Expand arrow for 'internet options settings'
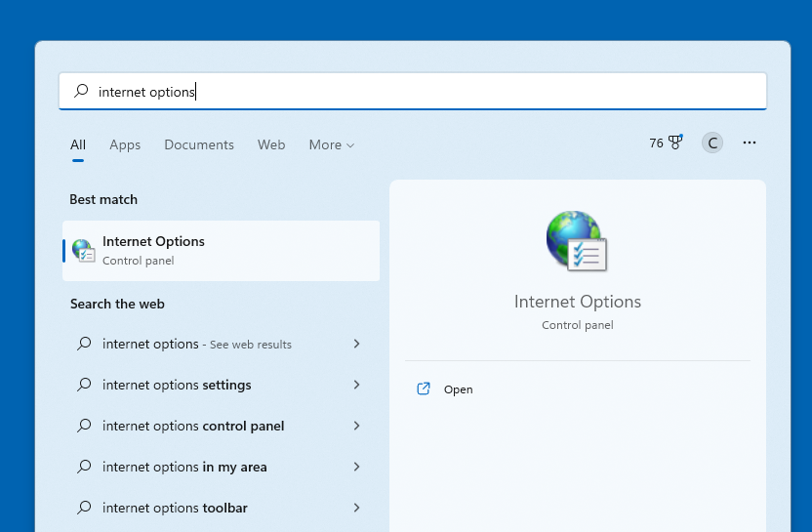This screenshot has width=812, height=532. (356, 385)
